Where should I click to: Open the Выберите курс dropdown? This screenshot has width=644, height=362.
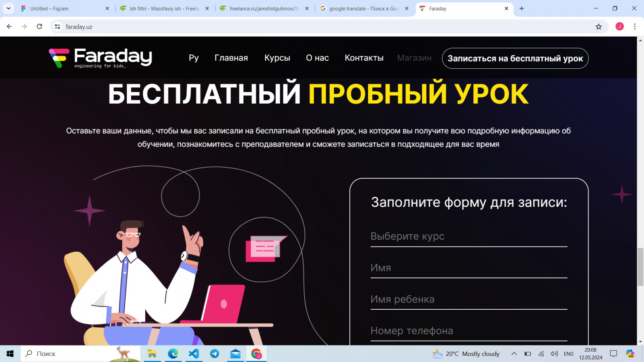(x=469, y=237)
